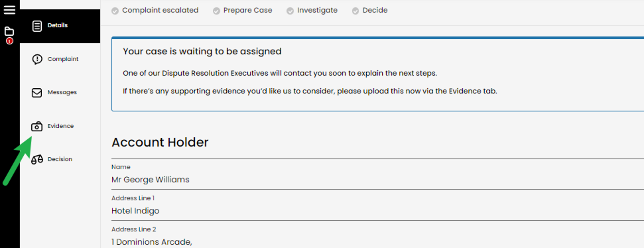This screenshot has height=248, width=644.
Task: Click the Name field Mr George Williams
Action: [377, 174]
